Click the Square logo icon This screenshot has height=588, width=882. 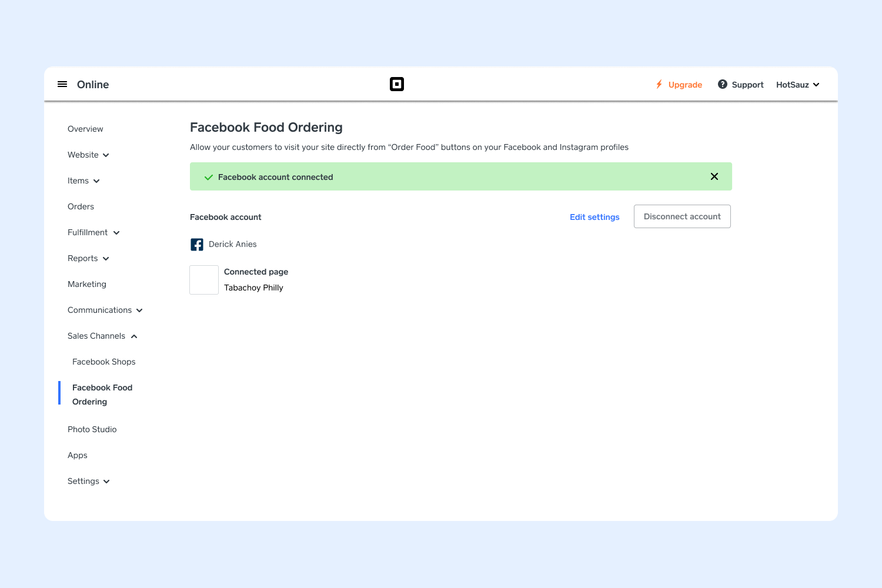(x=397, y=85)
